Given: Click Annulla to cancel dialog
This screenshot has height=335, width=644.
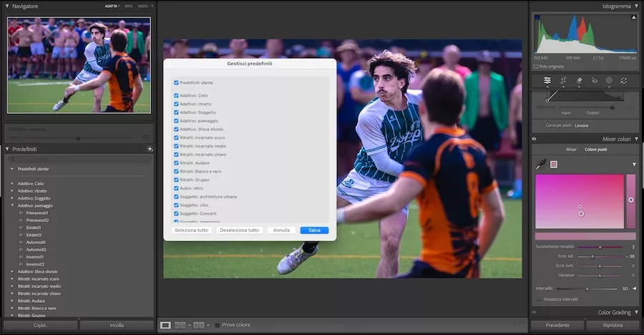Looking at the screenshot, I should (281, 230).
